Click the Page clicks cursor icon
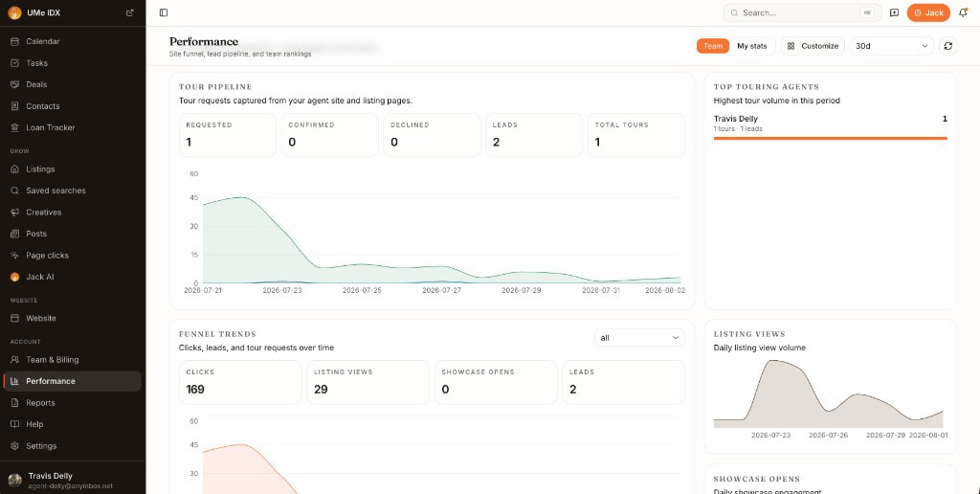 tap(14, 255)
